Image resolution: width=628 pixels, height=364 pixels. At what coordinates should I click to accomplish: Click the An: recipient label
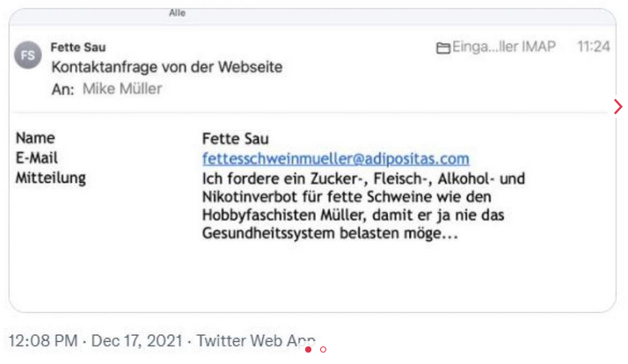tap(62, 89)
